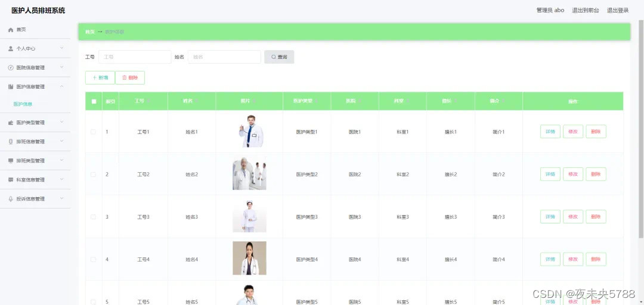Viewport: 644px width, 305px height.
Task: Collapse the 医护信息管理 menu chevron
Action: click(61, 86)
